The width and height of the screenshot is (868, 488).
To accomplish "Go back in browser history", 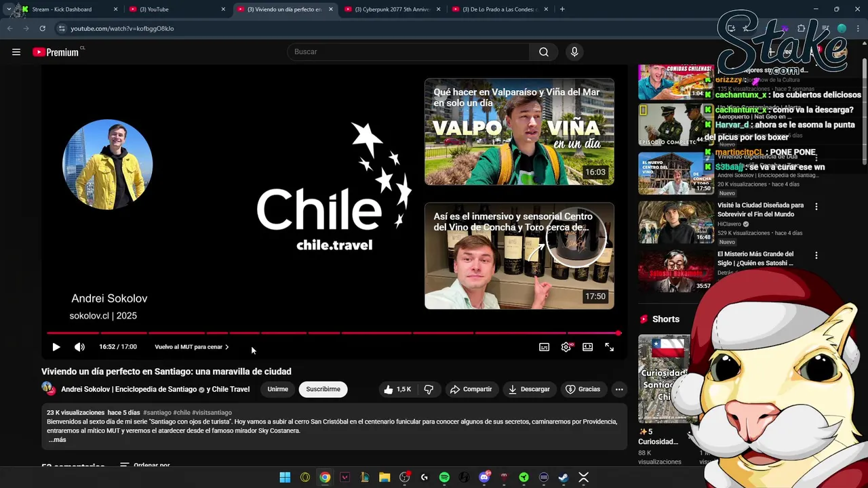I will [9, 28].
